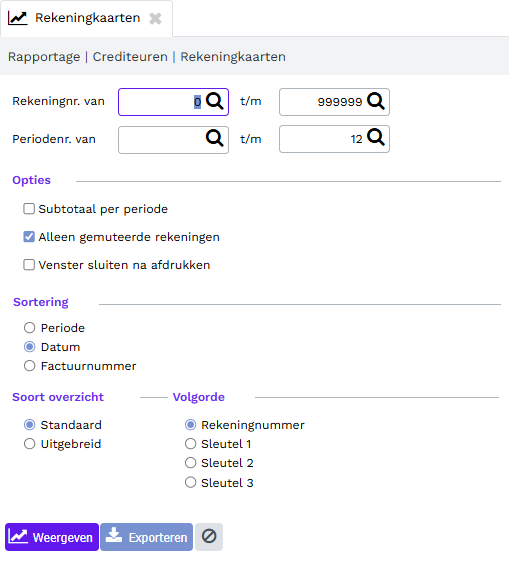Click the cancel circle-slash button
Screen dimensions: 509x567
[x=209, y=537]
